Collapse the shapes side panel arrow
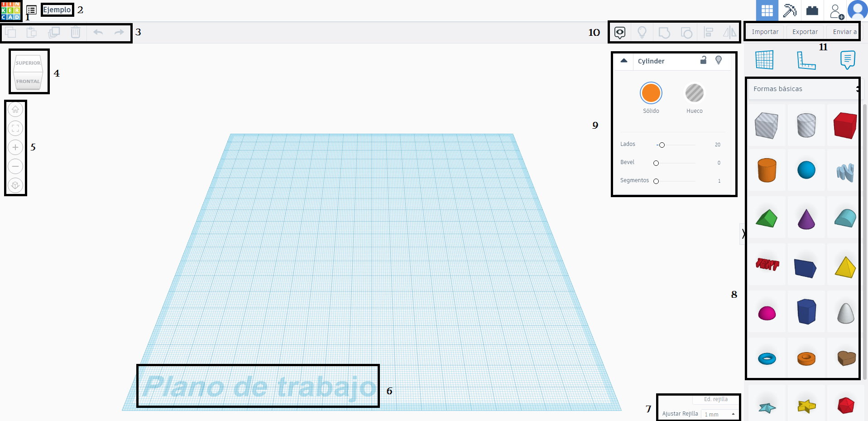The height and width of the screenshot is (421, 868). (743, 234)
